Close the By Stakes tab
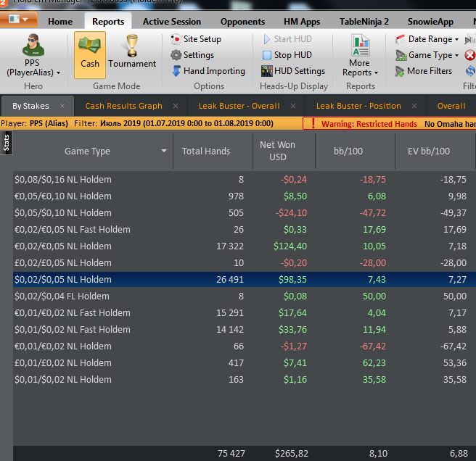This screenshot has height=461, width=476. pyautogui.click(x=62, y=106)
